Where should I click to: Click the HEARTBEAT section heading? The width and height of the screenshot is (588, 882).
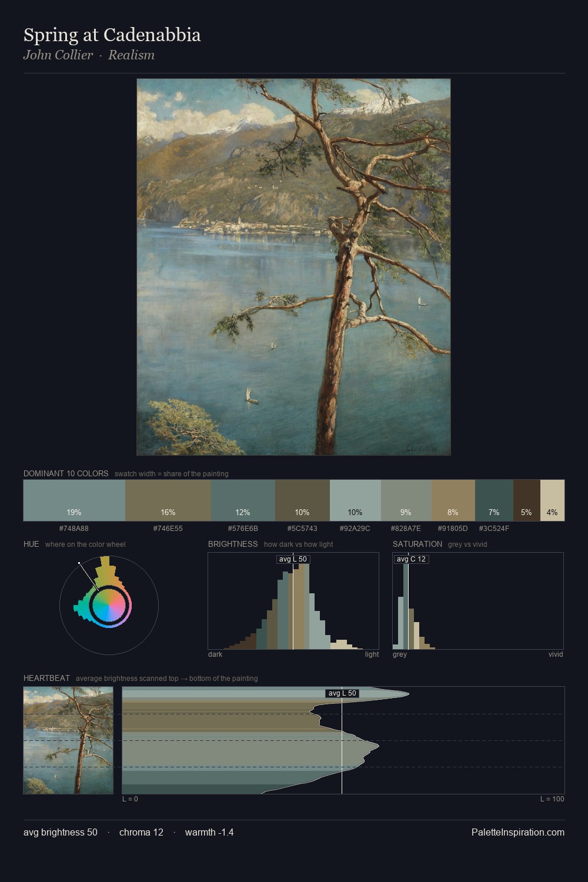pos(46,678)
